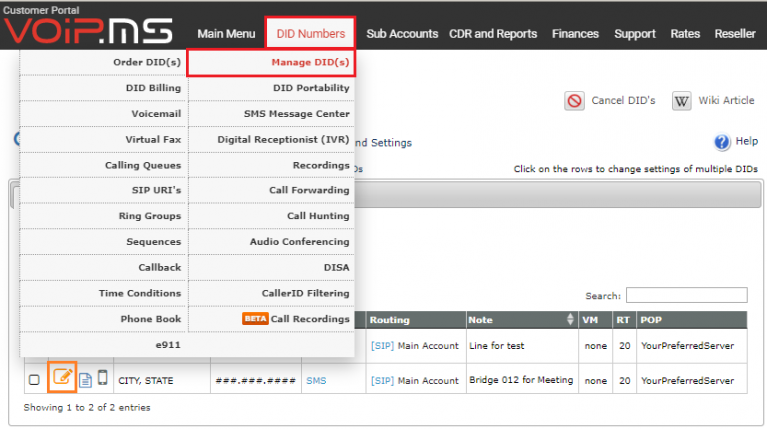Viewport: 767px width, 429px height.
Task: Click the blue Help question mark icon
Action: point(722,142)
